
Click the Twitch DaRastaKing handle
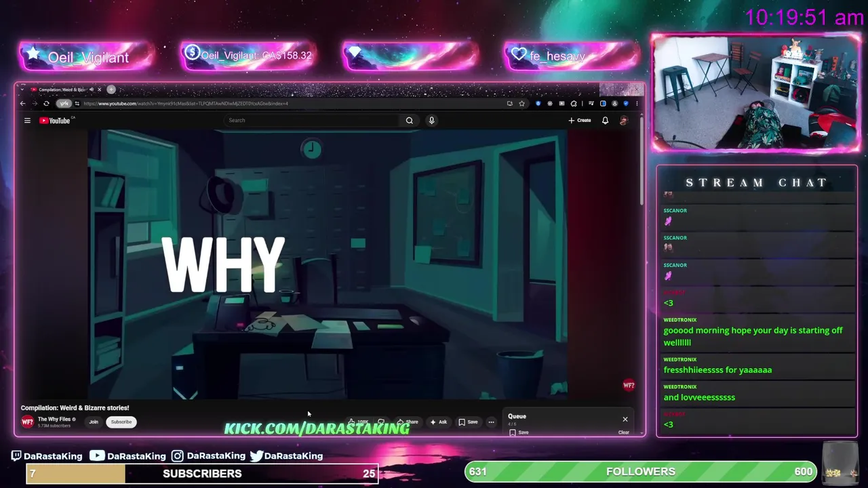tap(47, 455)
